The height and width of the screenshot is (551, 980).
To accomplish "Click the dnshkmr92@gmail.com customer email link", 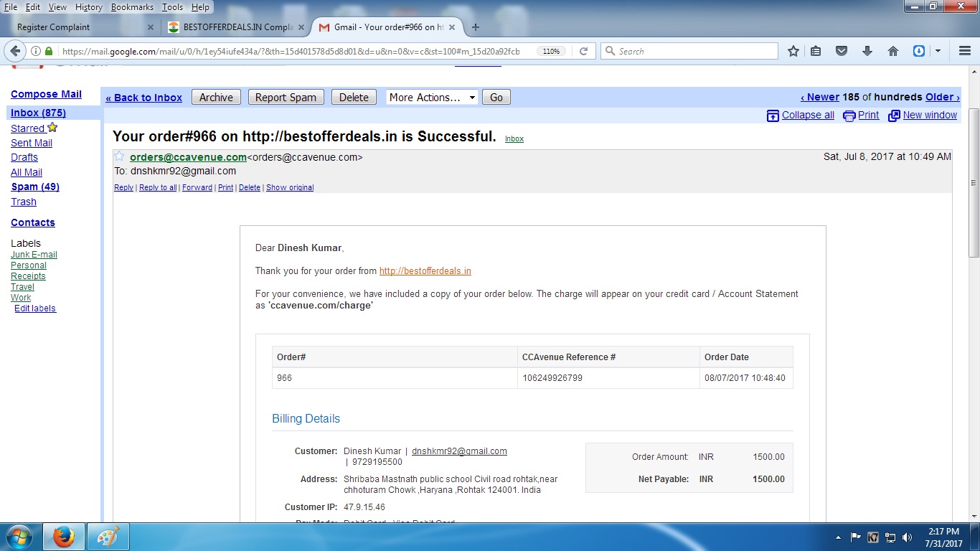I will coord(459,451).
